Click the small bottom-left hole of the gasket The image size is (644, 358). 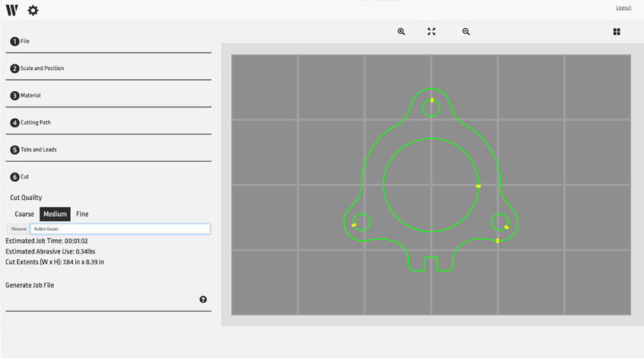click(361, 223)
